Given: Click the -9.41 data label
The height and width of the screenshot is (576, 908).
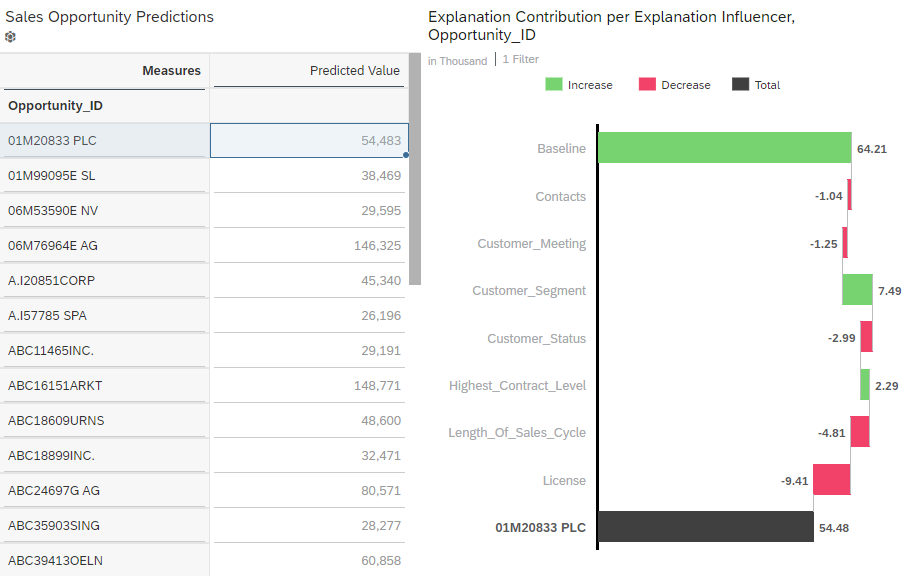Looking at the screenshot, I should coord(794,481).
